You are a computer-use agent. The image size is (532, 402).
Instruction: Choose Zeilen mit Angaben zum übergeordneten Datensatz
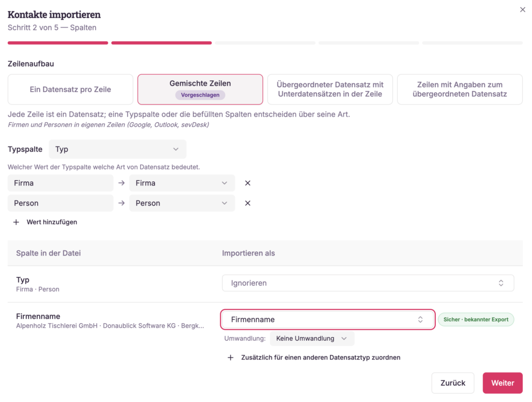(460, 89)
